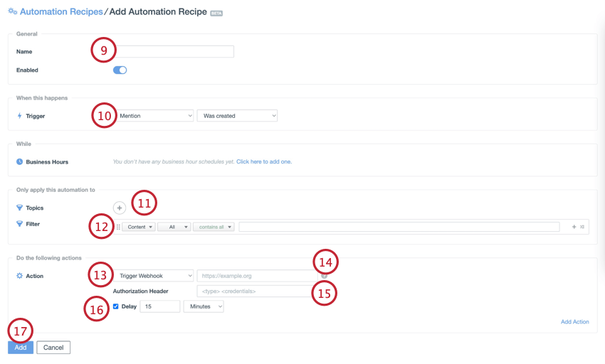Click the BETA badge next to title

click(x=216, y=13)
